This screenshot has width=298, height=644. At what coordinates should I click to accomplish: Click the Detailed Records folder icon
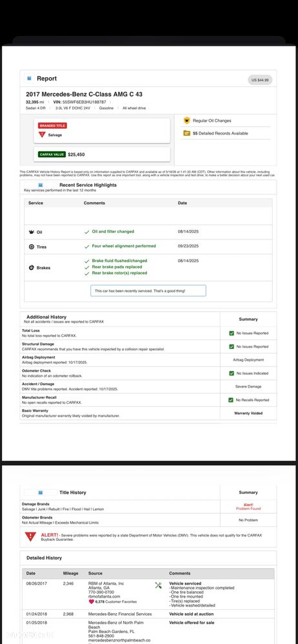(x=187, y=133)
